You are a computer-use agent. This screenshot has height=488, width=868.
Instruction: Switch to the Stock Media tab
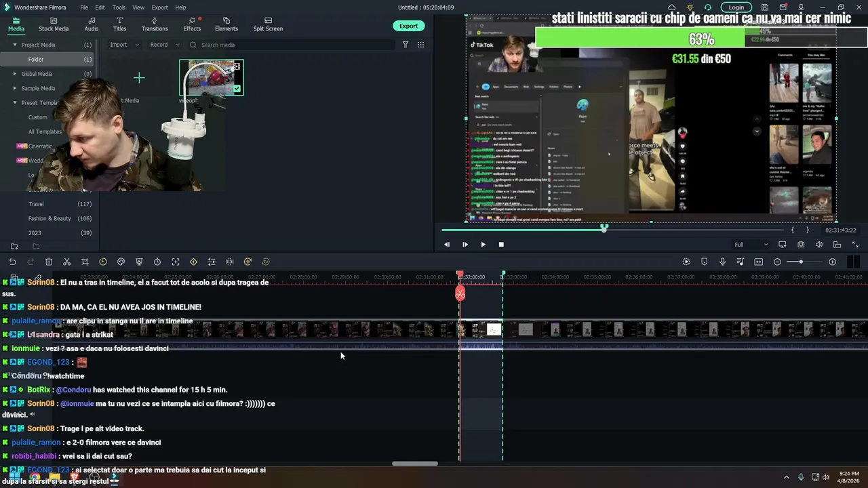point(54,24)
